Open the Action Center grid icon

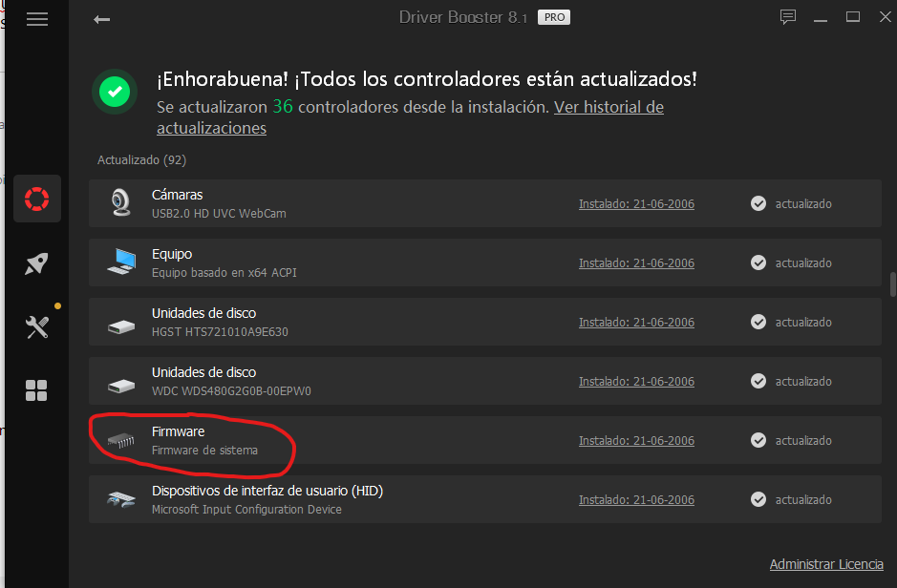36,390
